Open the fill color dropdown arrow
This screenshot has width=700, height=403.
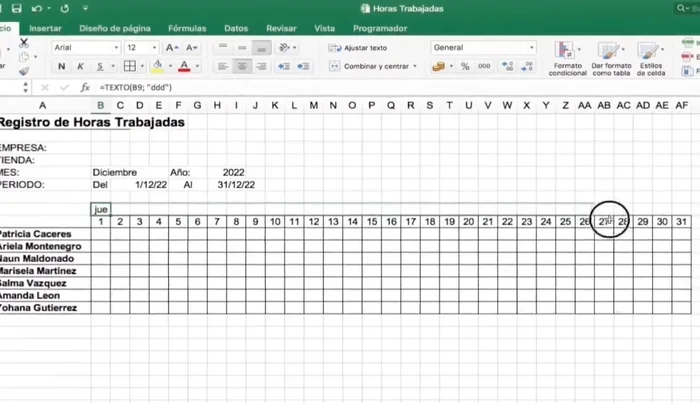(x=170, y=66)
